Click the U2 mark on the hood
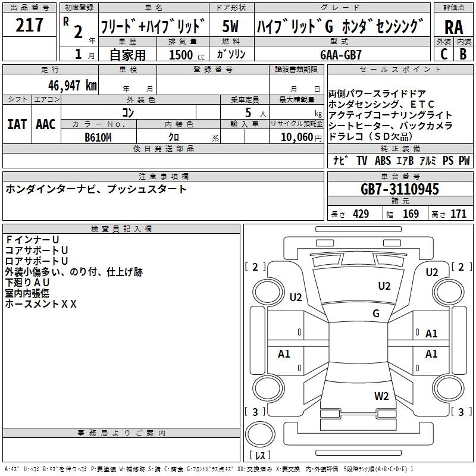This screenshot has width=476, height=476. click(384, 286)
